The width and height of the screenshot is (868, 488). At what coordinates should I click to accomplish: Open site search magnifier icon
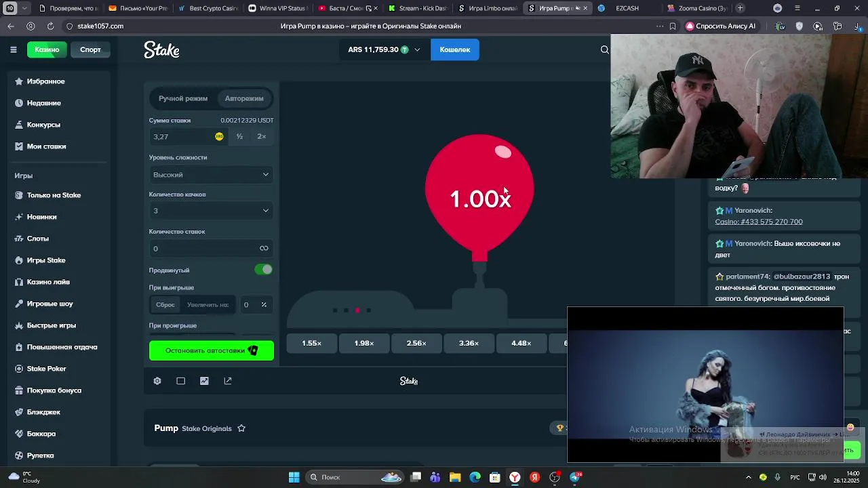click(605, 49)
